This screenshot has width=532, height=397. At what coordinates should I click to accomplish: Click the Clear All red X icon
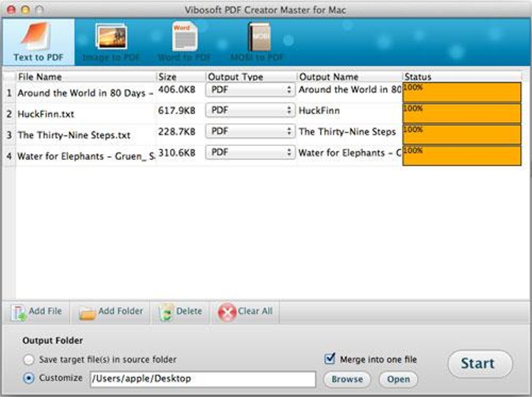[227, 312]
